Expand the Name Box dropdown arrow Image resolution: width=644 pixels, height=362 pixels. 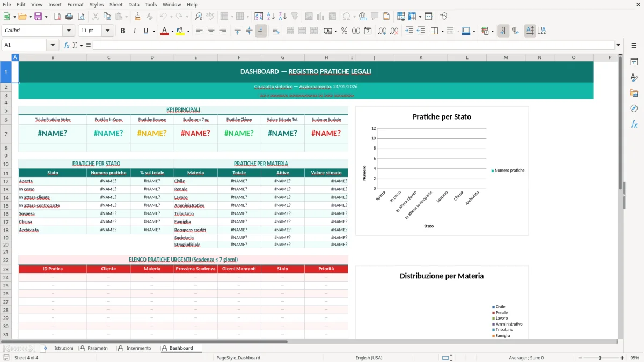tap(53, 45)
